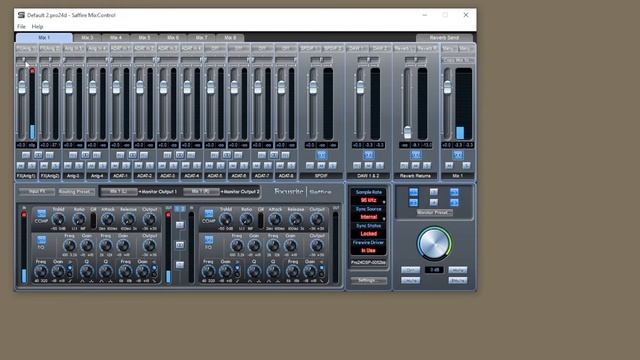Click the left compressor Release knob
Image resolution: width=640 pixels, height=360 pixels.
pyautogui.click(x=128, y=220)
